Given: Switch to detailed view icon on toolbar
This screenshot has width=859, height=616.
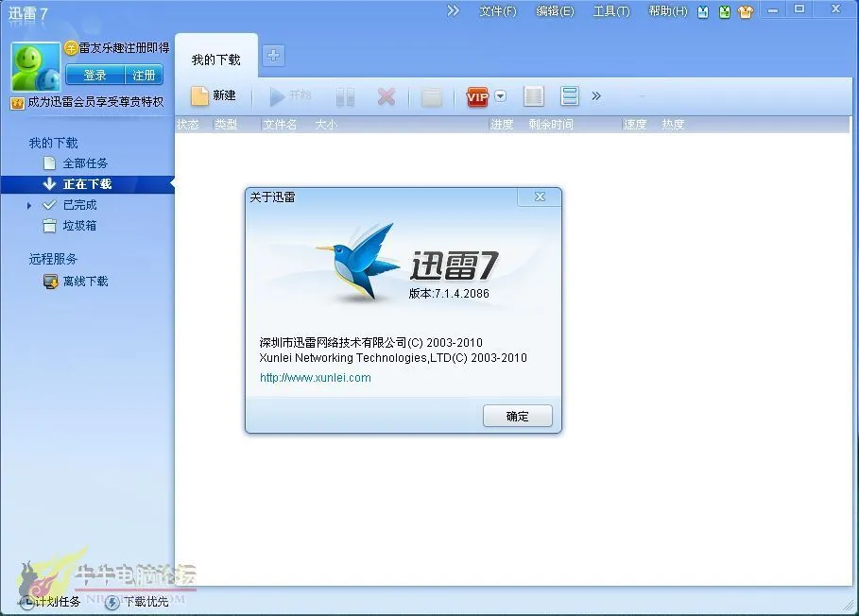Looking at the screenshot, I should (532, 95).
